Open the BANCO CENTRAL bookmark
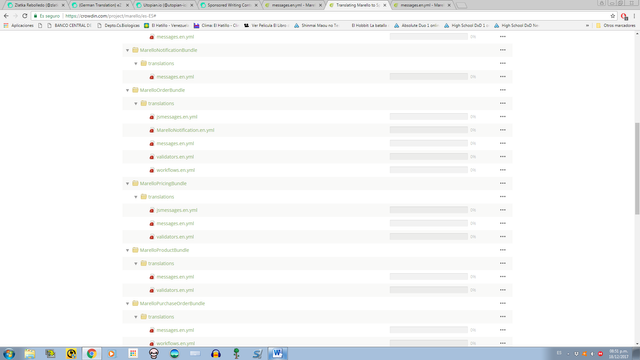 [69, 25]
